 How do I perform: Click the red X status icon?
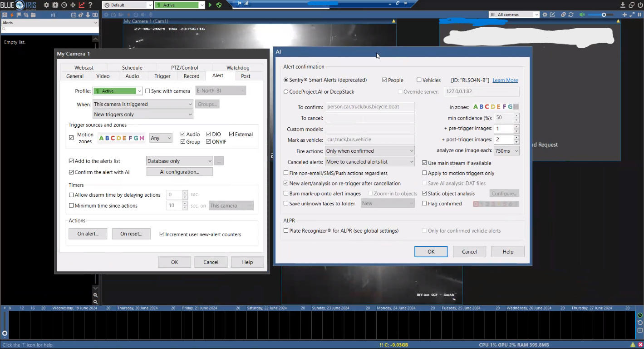[640, 345]
